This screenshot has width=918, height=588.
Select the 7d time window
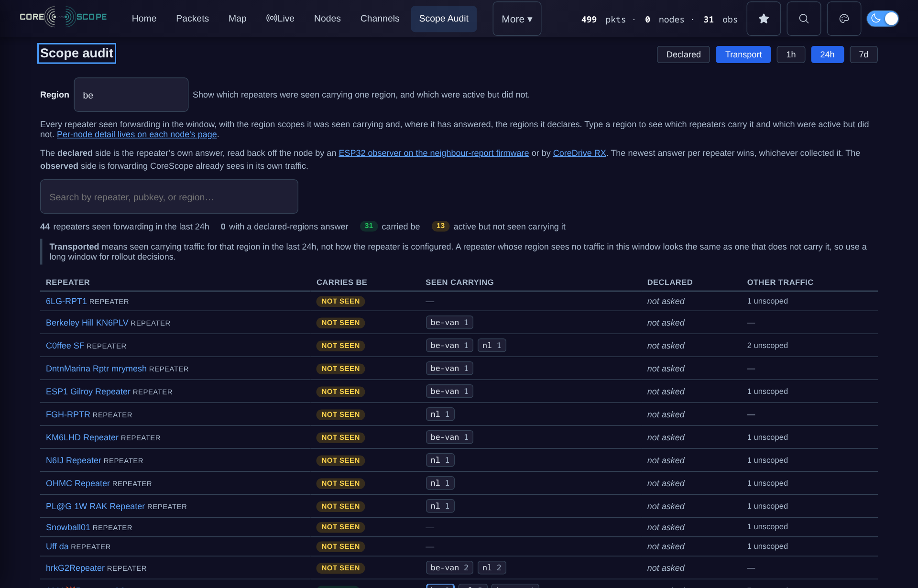[863, 54]
